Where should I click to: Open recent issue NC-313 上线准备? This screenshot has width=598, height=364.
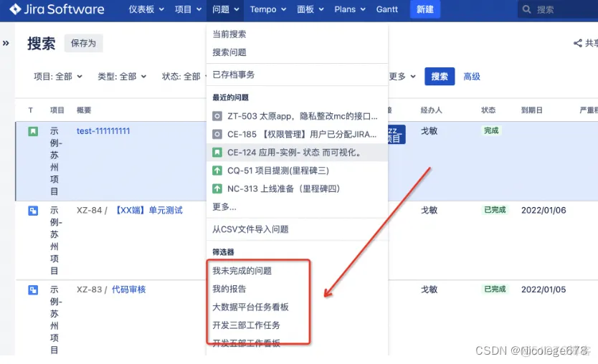point(297,188)
